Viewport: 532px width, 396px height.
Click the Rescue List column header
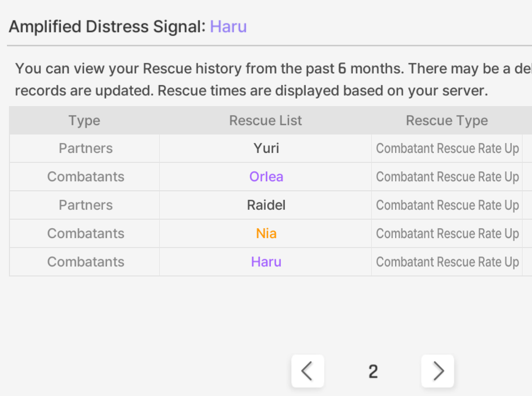(x=265, y=121)
